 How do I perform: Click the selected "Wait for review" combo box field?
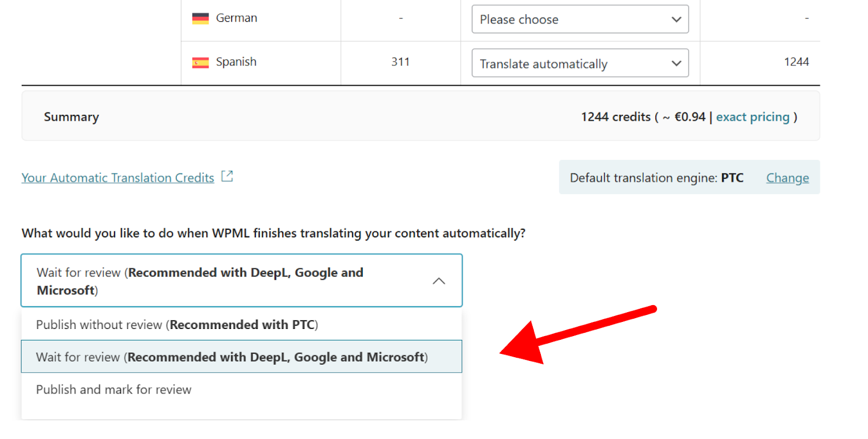(228, 281)
